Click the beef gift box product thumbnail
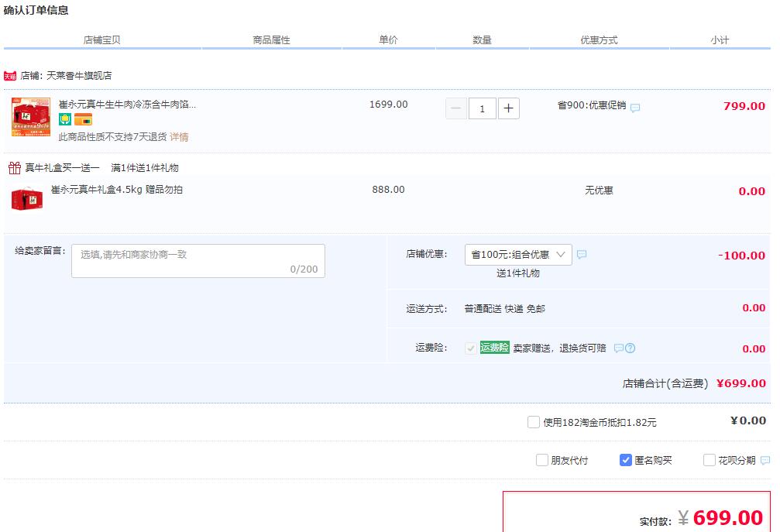Image resolution: width=780 pixels, height=532 pixels. 31,117
